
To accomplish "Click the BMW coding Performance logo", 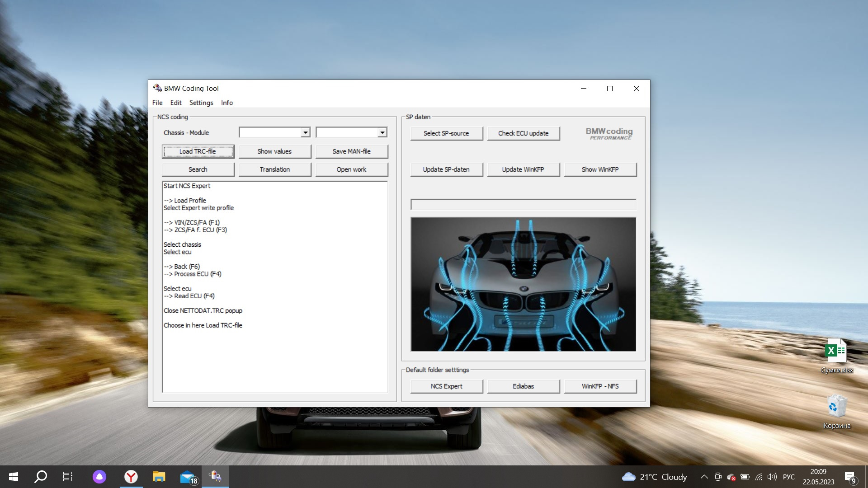I will [x=609, y=133].
